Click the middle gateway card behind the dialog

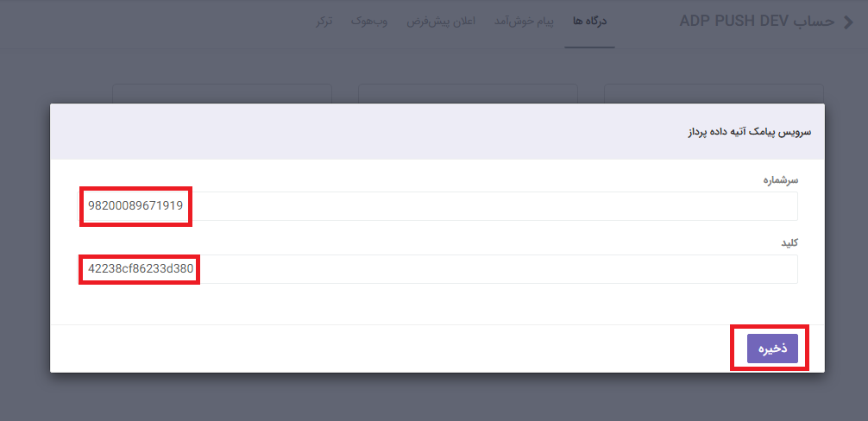click(467, 93)
